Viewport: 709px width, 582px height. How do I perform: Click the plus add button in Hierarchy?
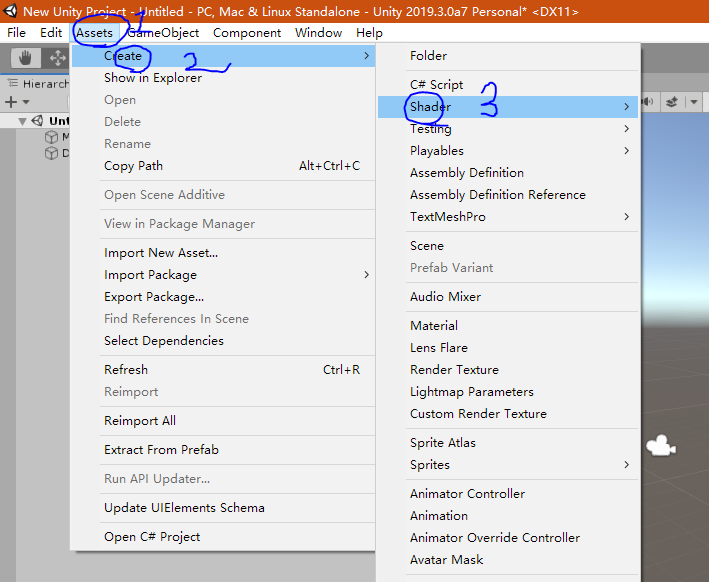pyautogui.click(x=11, y=102)
